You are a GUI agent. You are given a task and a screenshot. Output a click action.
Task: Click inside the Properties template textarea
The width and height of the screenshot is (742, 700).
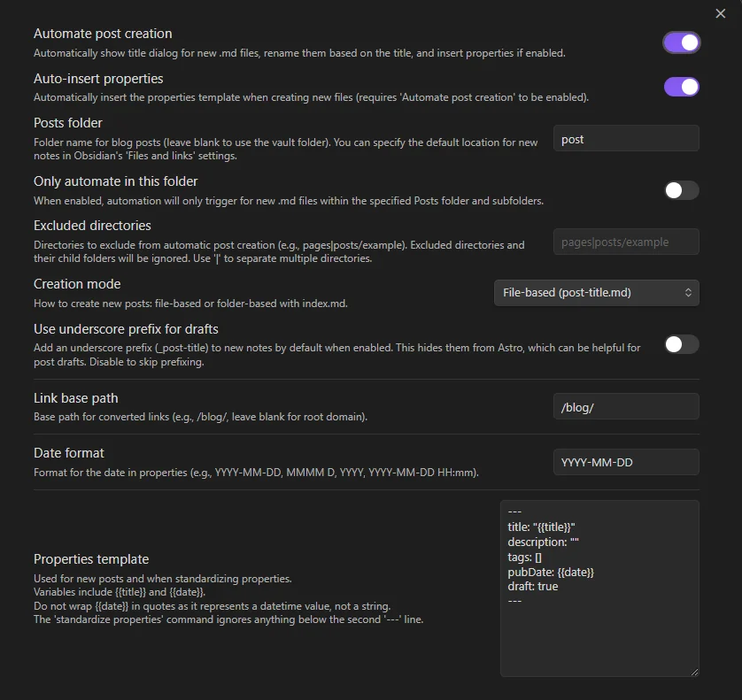pyautogui.click(x=599, y=619)
